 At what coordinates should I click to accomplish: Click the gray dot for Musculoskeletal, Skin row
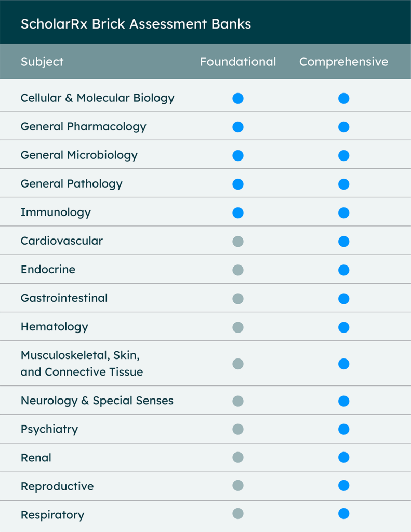pos(238,364)
